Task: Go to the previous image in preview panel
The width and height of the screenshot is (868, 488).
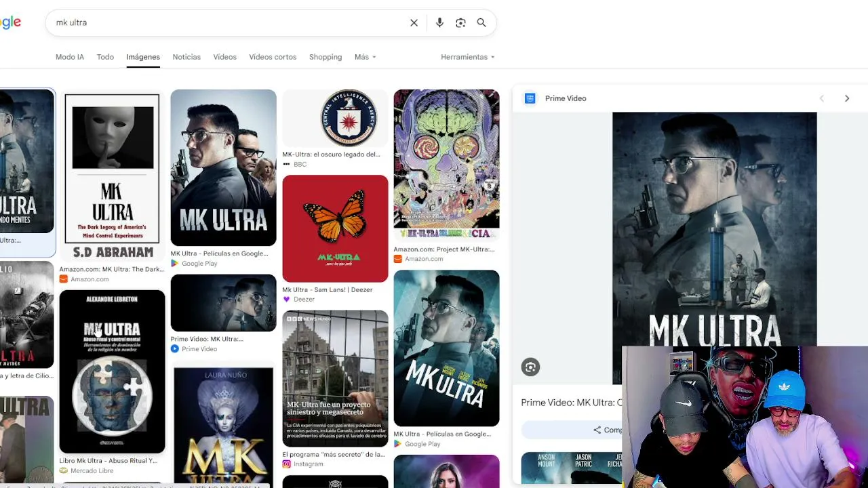Action: pyautogui.click(x=822, y=98)
